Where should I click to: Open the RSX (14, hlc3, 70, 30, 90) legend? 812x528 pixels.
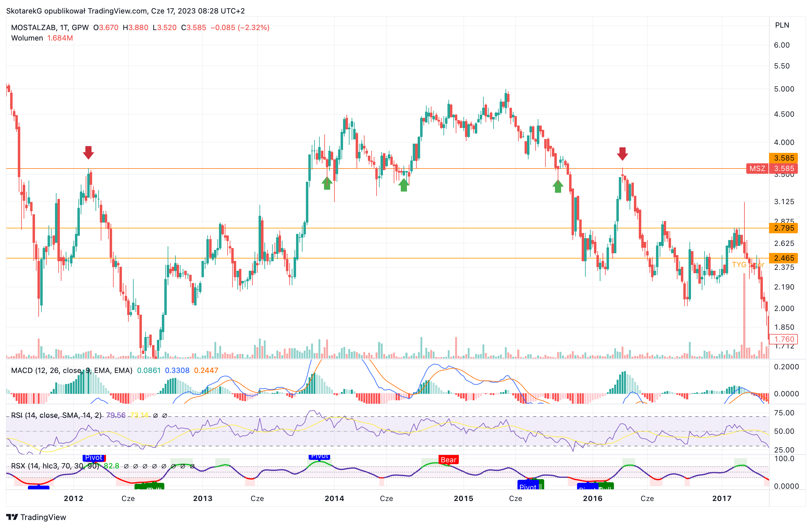(x=55, y=466)
